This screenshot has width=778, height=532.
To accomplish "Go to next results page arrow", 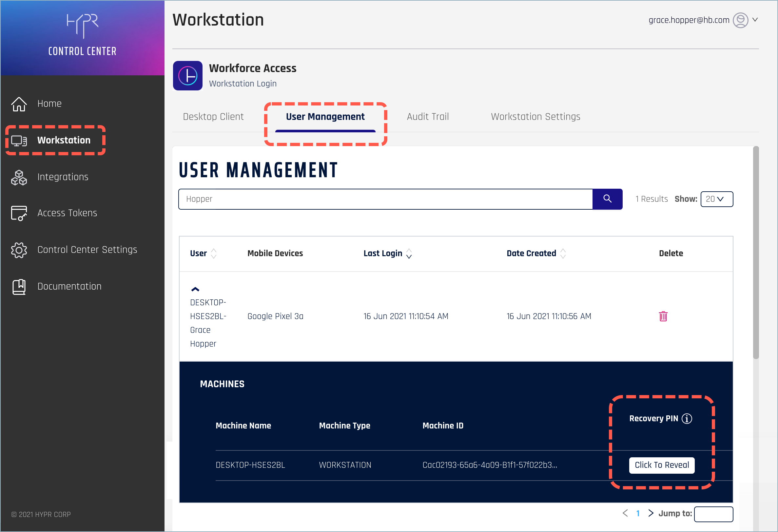I will click(x=651, y=513).
